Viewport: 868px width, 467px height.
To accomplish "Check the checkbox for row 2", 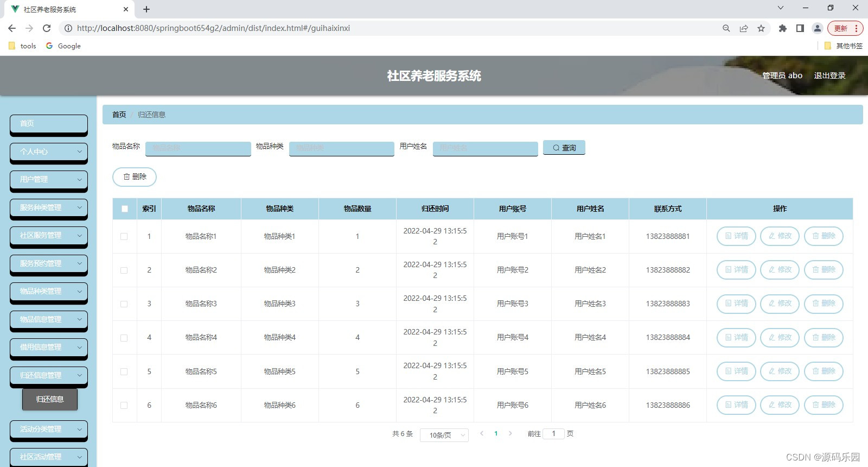I will pyautogui.click(x=124, y=270).
